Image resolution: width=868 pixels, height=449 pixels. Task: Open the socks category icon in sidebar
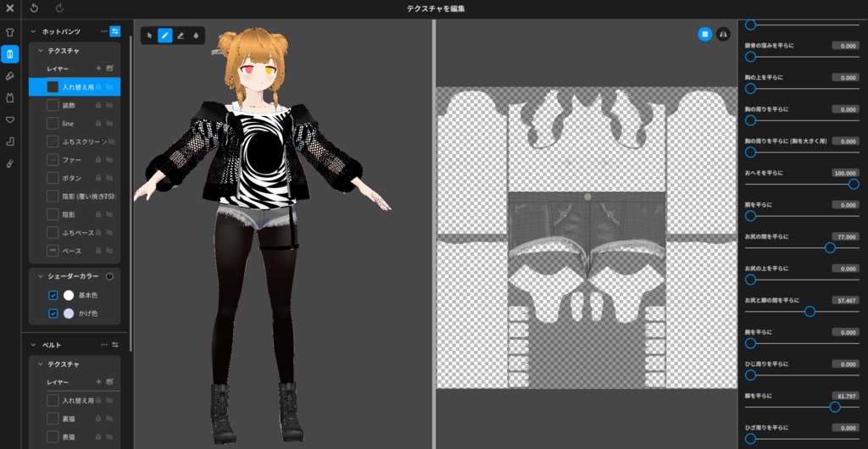click(x=10, y=141)
